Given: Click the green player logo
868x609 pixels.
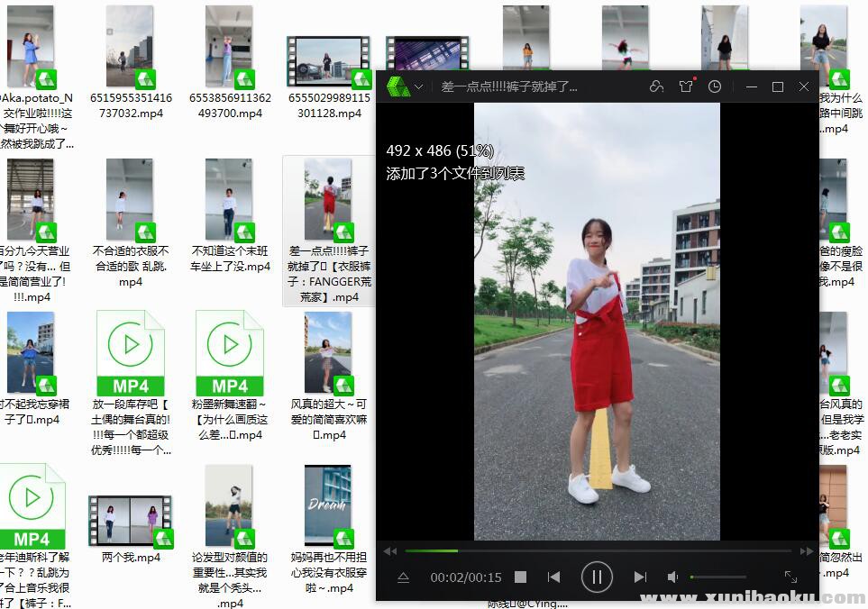Looking at the screenshot, I should (x=397, y=86).
